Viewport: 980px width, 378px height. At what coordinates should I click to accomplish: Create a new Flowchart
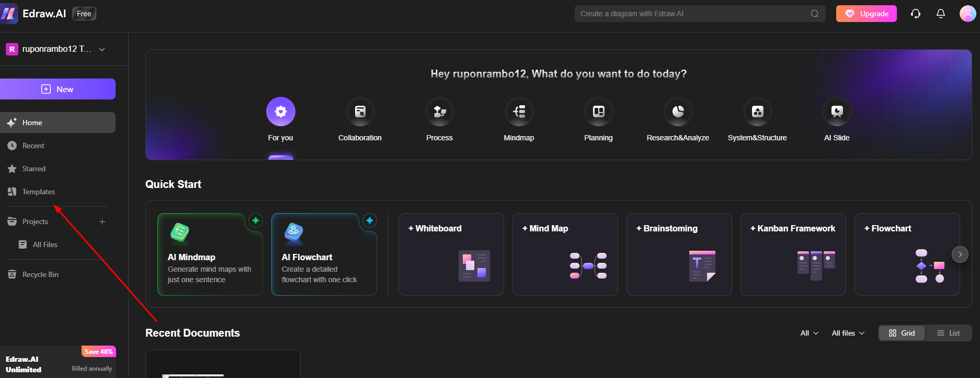coord(907,254)
